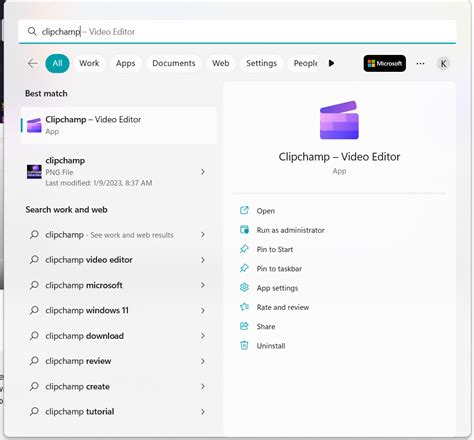This screenshot has height=440, width=474.
Task: Click Uninstall for Clipchamp
Action: [x=271, y=346]
